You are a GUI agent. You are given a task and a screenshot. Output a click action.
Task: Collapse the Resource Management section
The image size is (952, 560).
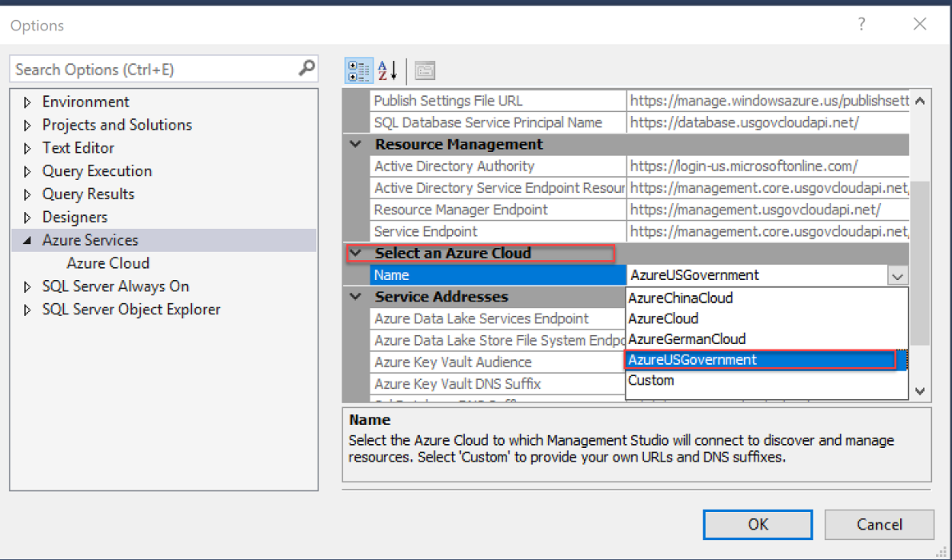point(355,144)
